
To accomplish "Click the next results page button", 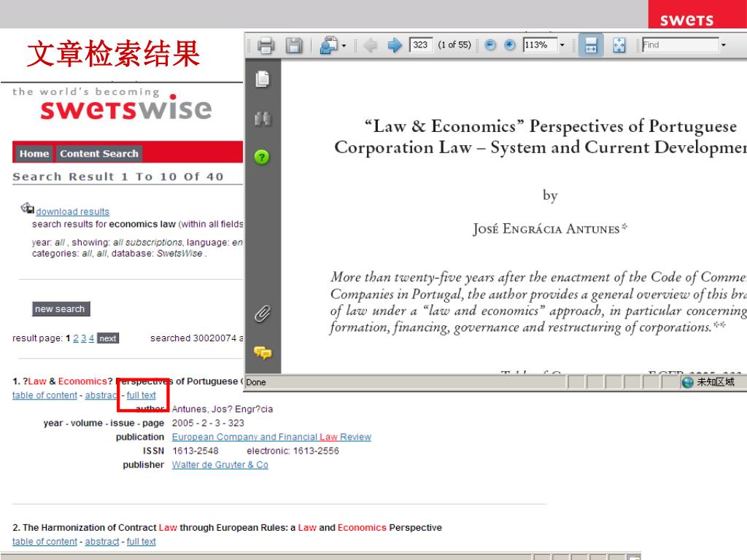I will [108, 338].
